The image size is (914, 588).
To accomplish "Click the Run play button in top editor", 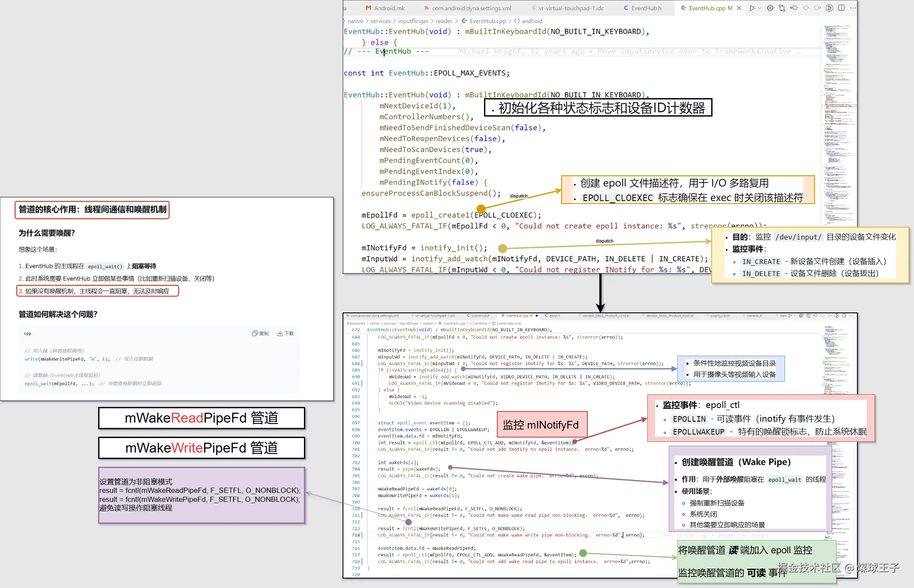I will 752,8.
